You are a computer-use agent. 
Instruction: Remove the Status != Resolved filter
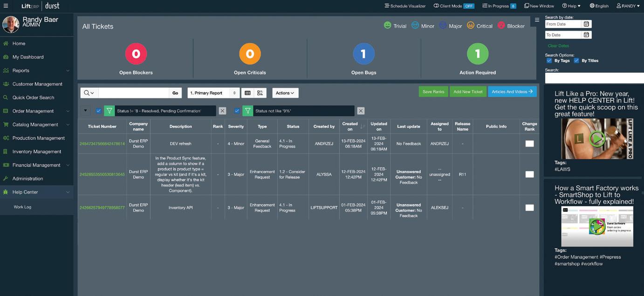[x=222, y=111]
